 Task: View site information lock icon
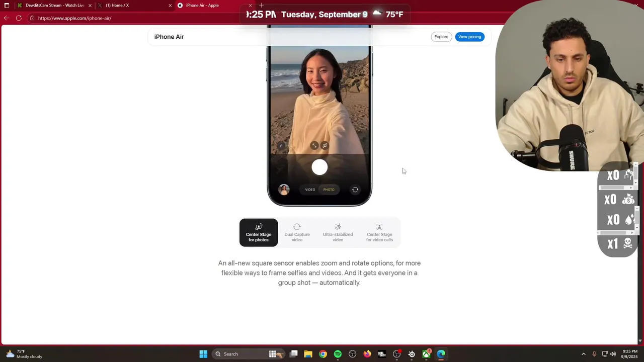pos(32,18)
